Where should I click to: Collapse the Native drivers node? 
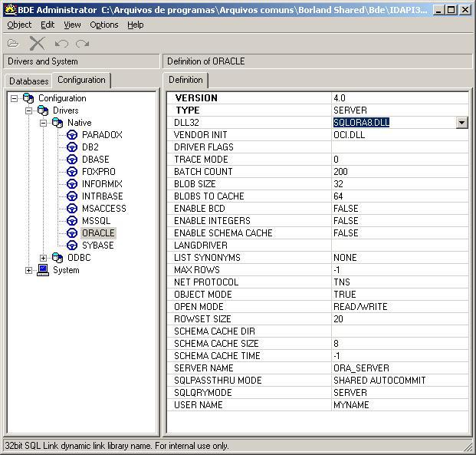tap(44, 123)
